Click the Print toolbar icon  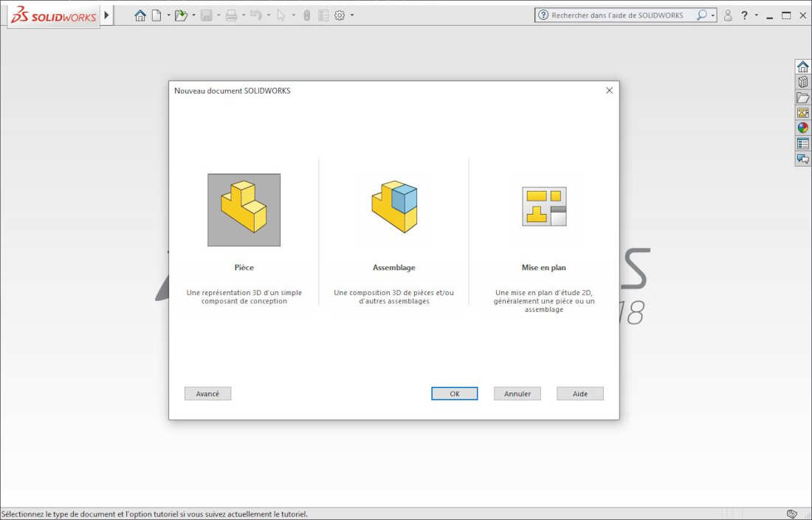pos(231,15)
